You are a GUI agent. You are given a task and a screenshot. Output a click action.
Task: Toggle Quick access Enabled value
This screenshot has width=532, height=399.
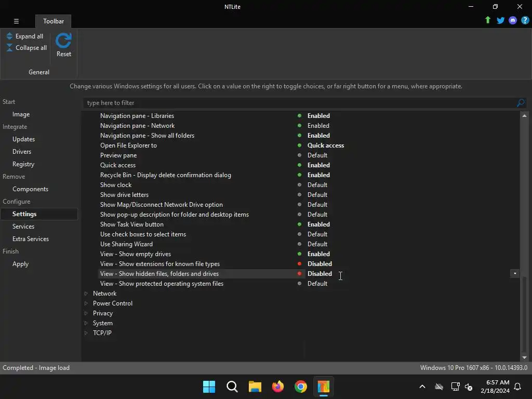coord(318,165)
